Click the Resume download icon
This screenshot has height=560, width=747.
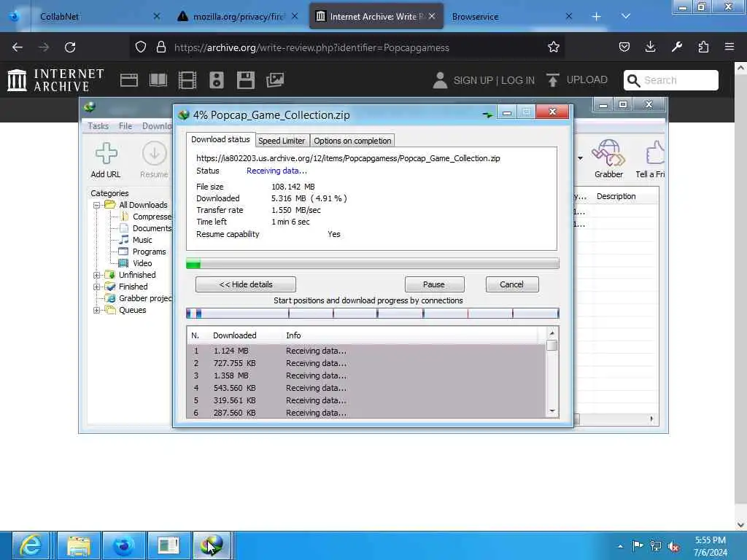pyautogui.click(x=155, y=153)
